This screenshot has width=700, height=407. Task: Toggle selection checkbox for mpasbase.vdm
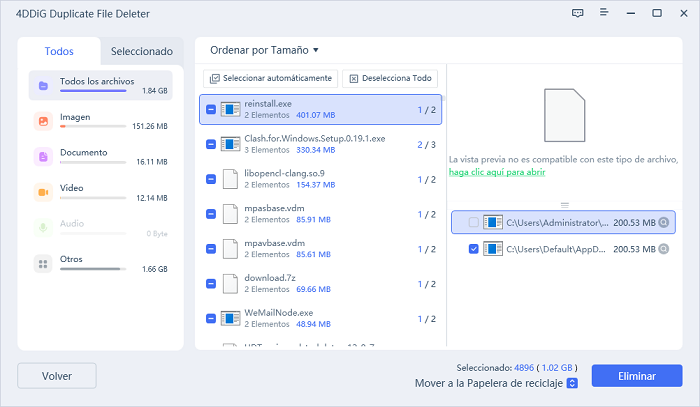211,214
